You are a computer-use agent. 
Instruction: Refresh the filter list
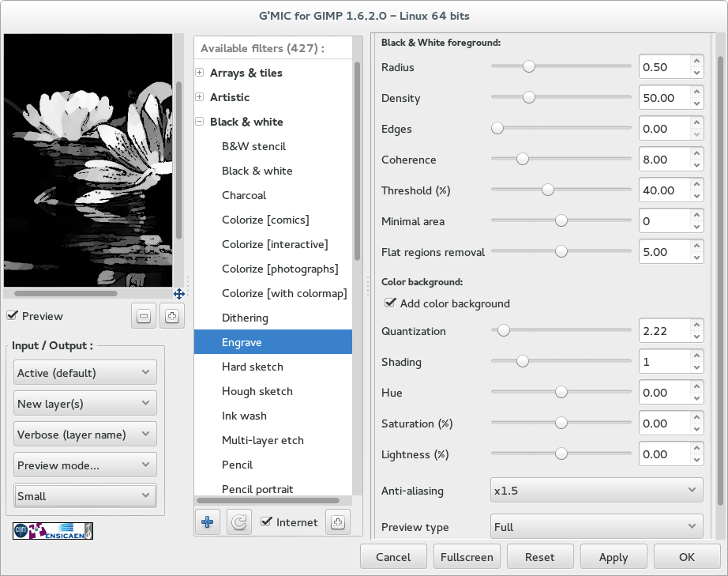(238, 522)
